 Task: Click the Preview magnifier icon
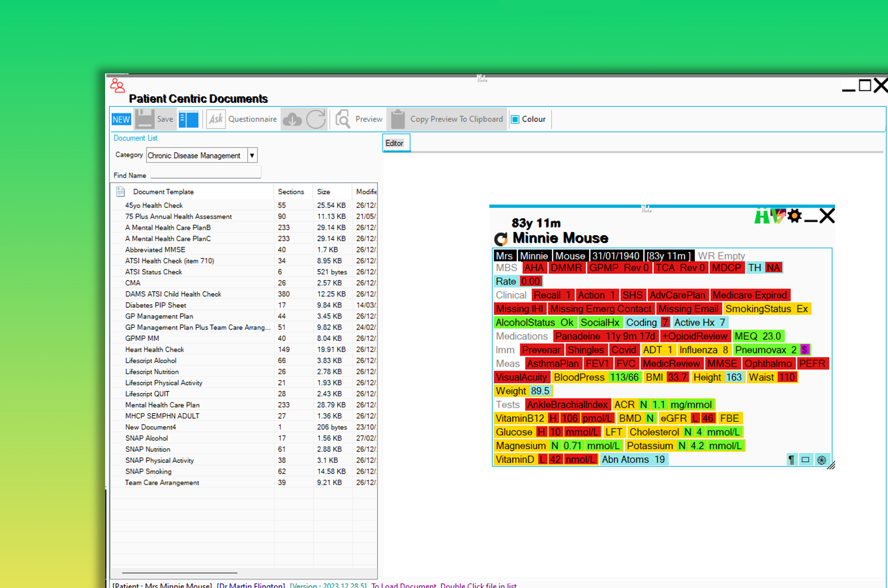[343, 119]
